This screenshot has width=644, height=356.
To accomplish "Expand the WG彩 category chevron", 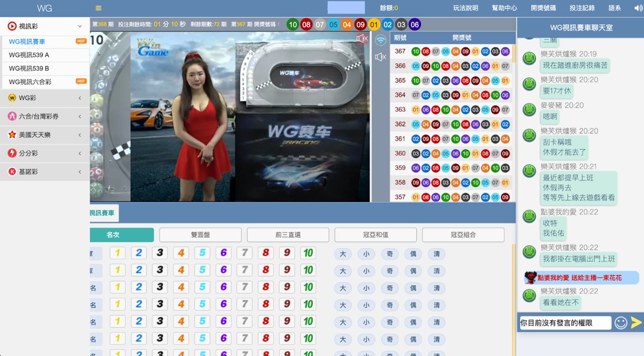I will point(79,98).
